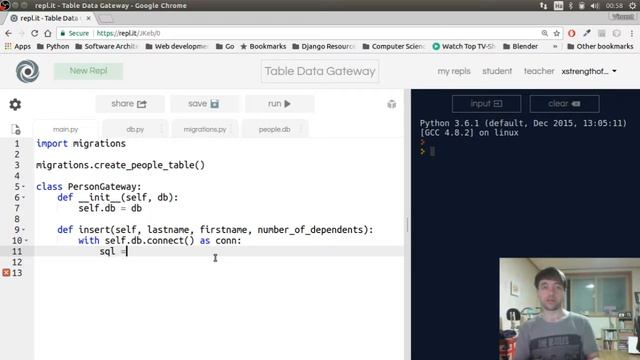This screenshot has width=640, height=360.
Task: Click the 'class PersonGateway:' line
Action: [x=89, y=187]
